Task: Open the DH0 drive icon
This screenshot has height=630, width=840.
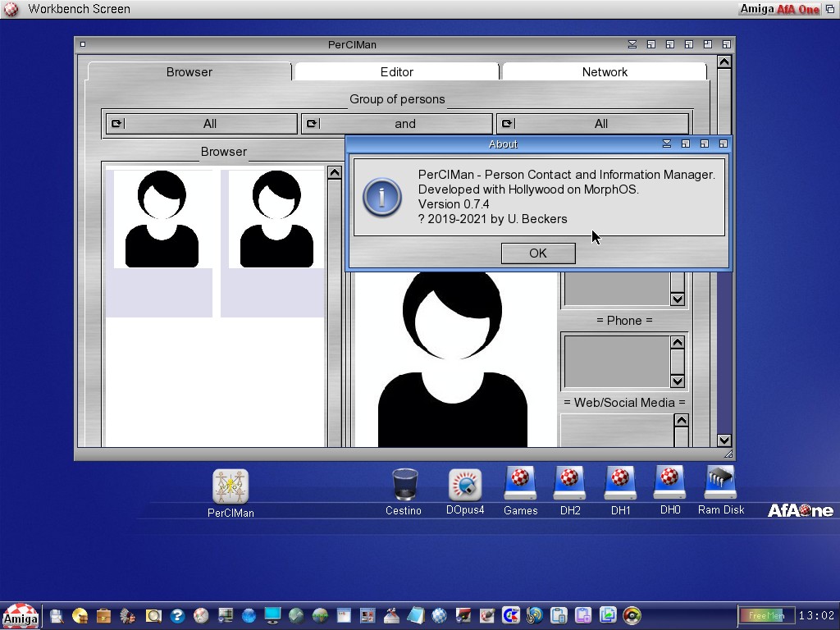Action: coord(669,484)
